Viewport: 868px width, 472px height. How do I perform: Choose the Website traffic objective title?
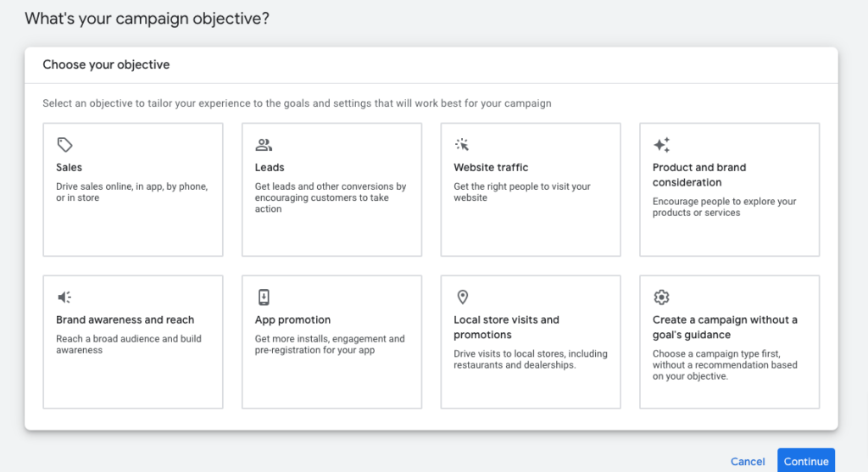491,168
